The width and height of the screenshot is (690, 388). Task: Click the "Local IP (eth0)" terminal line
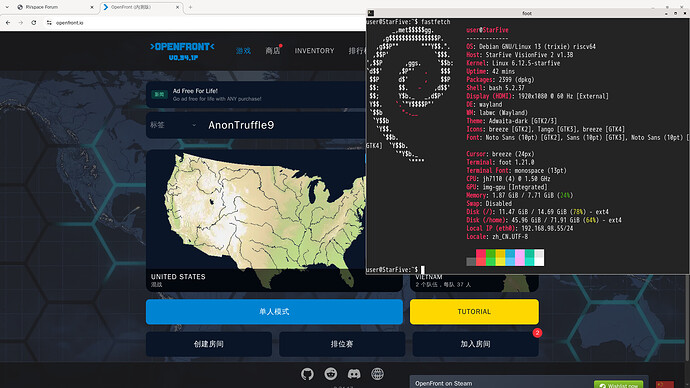pyautogui.click(x=520, y=228)
